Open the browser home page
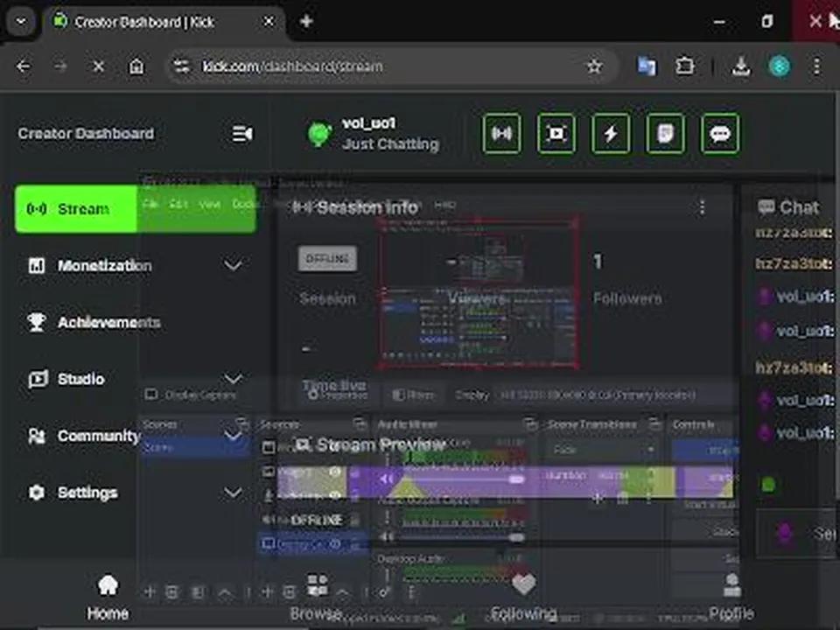The image size is (840, 630). click(x=136, y=66)
